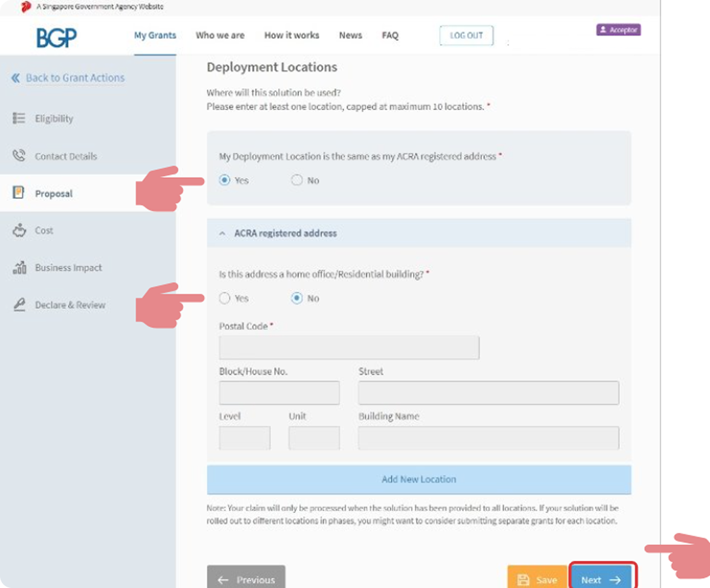This screenshot has width=710, height=588.
Task: Click the Contact Details phone icon
Action: [x=19, y=156]
